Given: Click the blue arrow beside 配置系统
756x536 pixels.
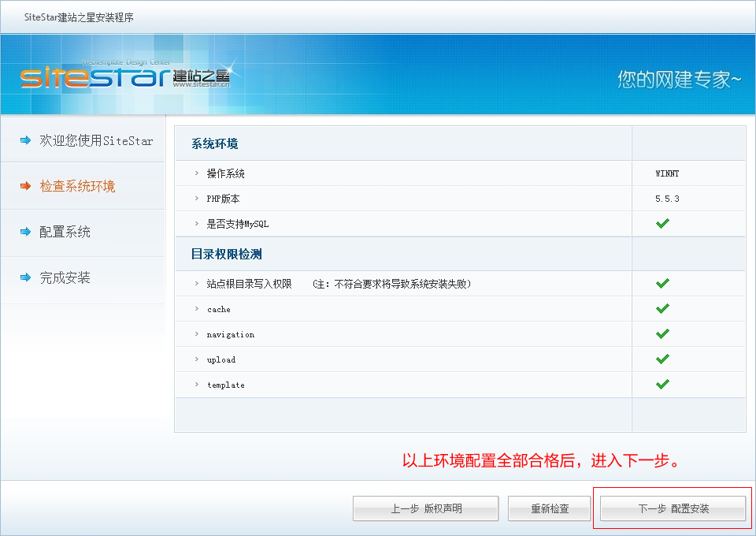Looking at the screenshot, I should click(26, 232).
